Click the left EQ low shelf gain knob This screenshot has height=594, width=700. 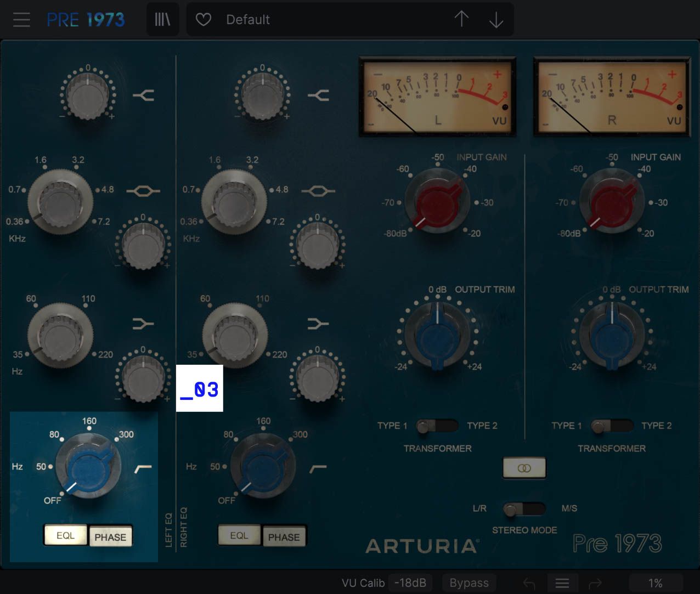143,378
